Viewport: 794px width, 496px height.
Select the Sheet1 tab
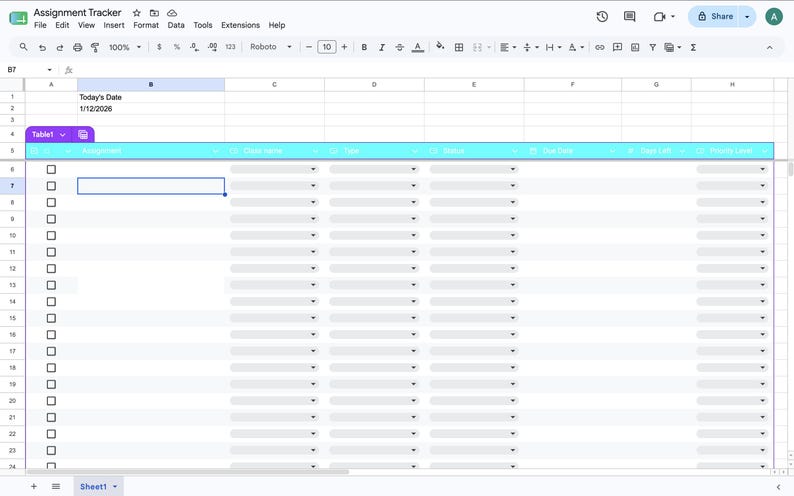[94, 486]
